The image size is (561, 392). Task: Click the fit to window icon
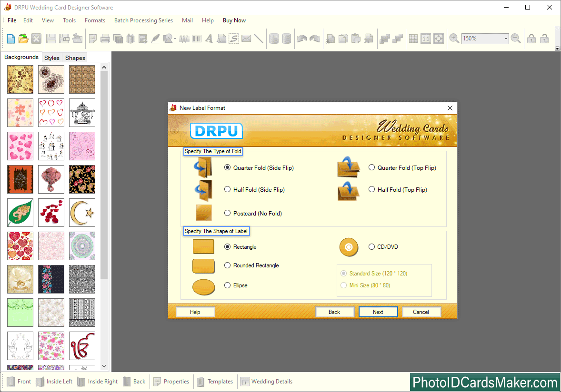(x=438, y=39)
